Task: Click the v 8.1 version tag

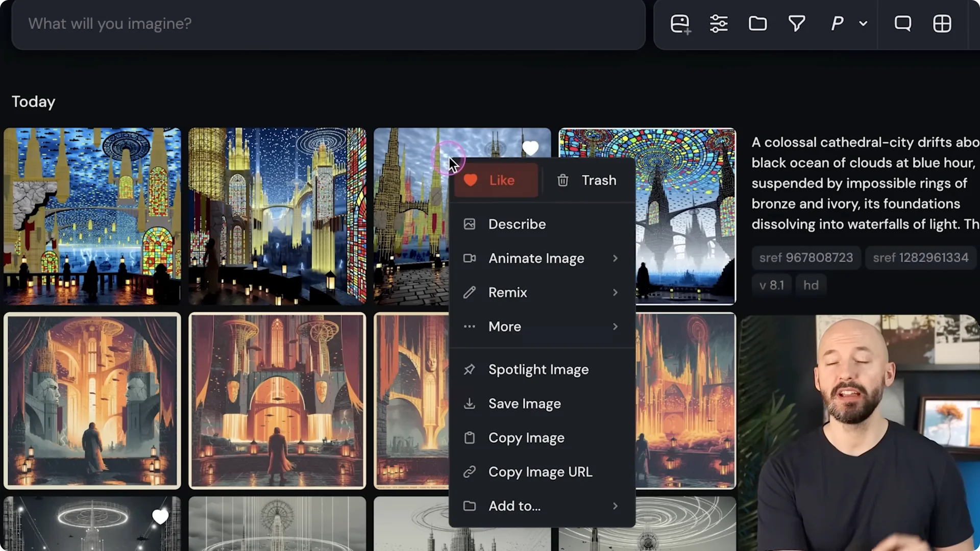Action: click(x=772, y=285)
